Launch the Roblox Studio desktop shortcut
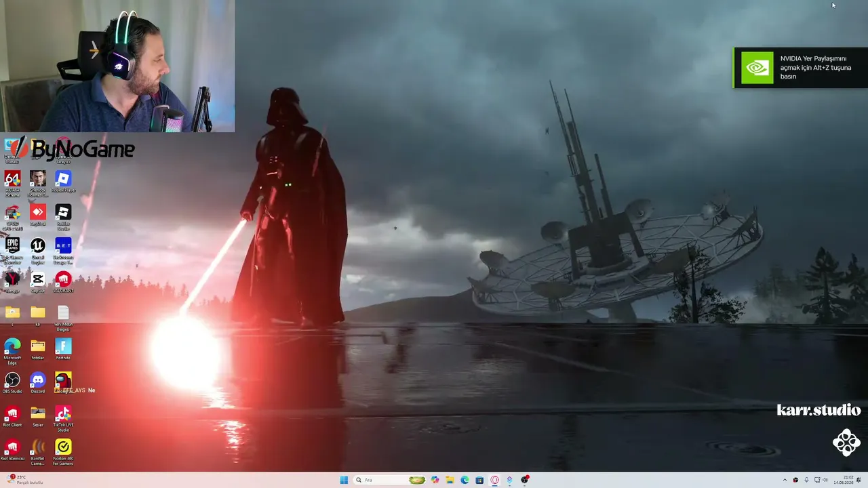868x488 pixels. 63,216
